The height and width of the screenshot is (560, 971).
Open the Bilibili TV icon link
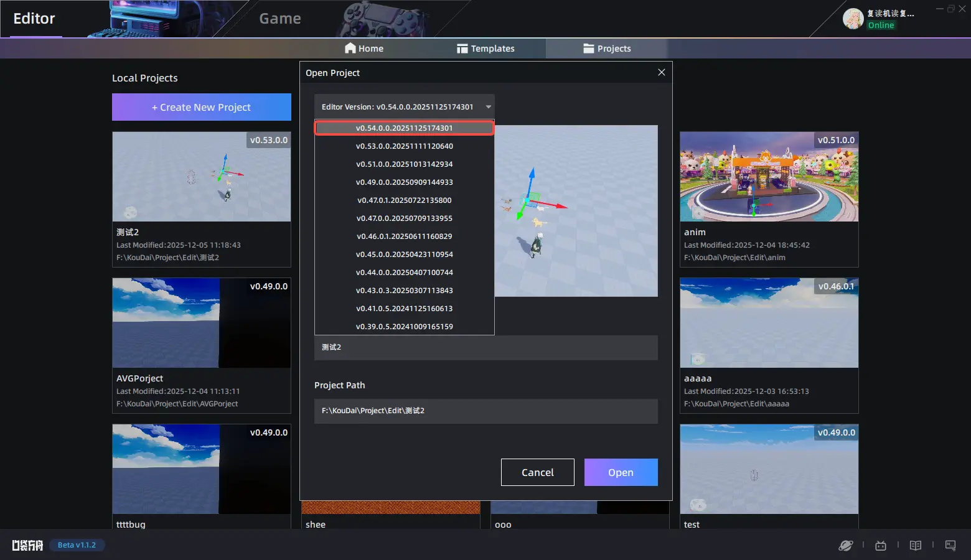coord(880,546)
